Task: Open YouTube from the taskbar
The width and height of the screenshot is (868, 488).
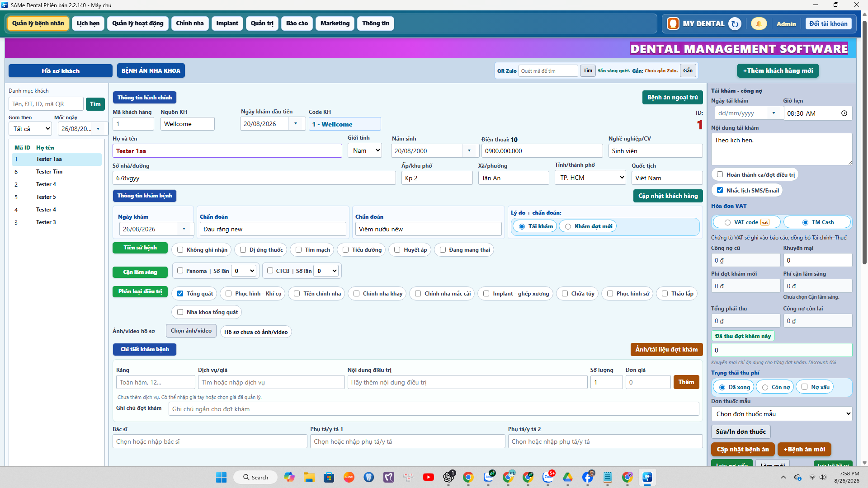Action: [429, 477]
